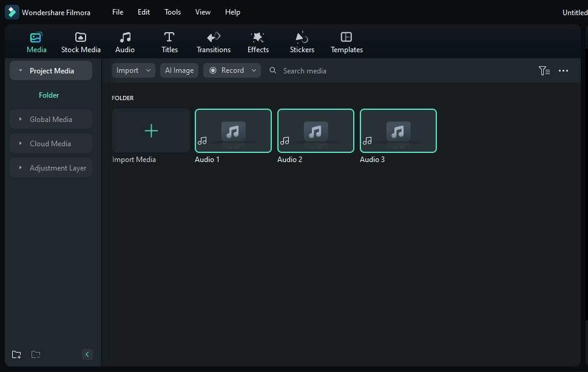Screen dimensions: 588x372
Task: Expand the Global Media section
Action: point(20,120)
